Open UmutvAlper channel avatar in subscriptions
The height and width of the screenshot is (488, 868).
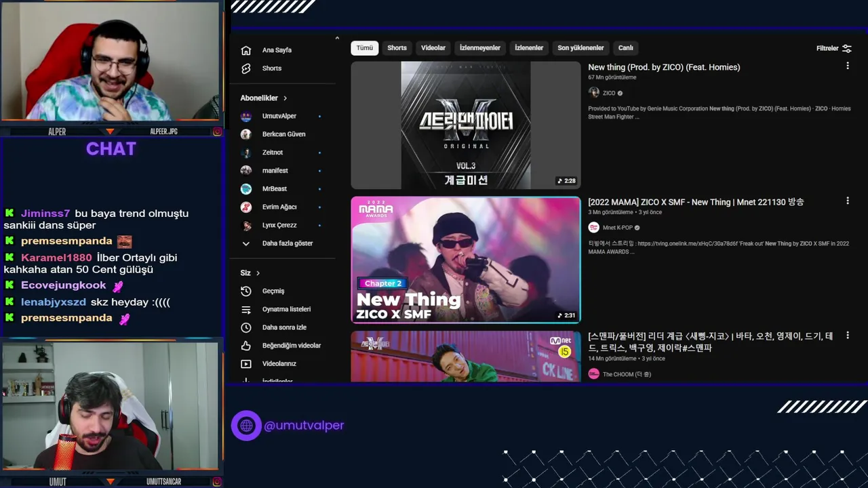[x=246, y=116]
